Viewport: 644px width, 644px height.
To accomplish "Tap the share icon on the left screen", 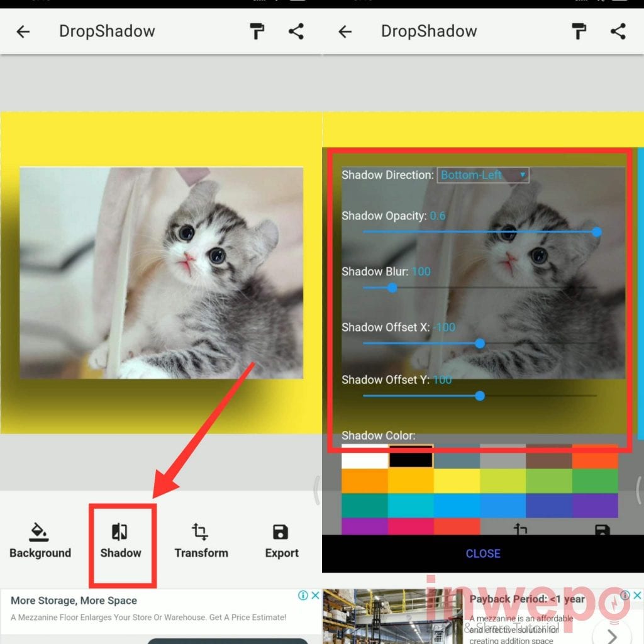I will [x=296, y=31].
